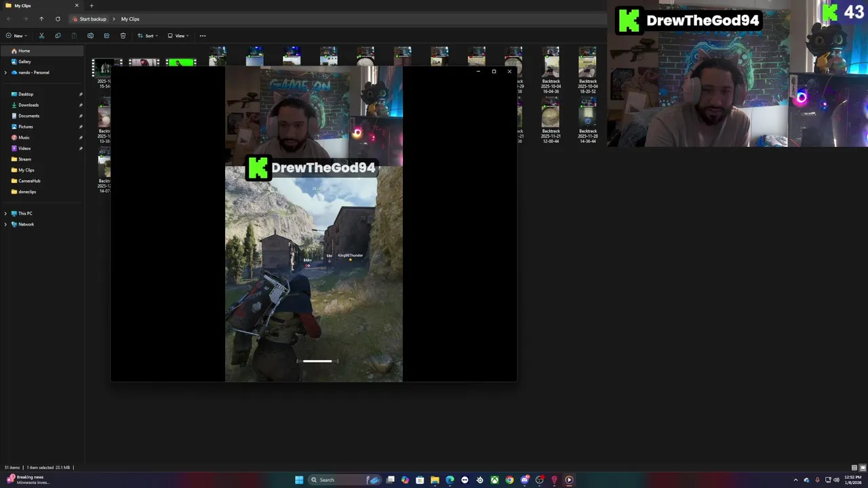This screenshot has width=868, height=488.
Task: Open Discord from the taskbar
Action: click(x=524, y=480)
